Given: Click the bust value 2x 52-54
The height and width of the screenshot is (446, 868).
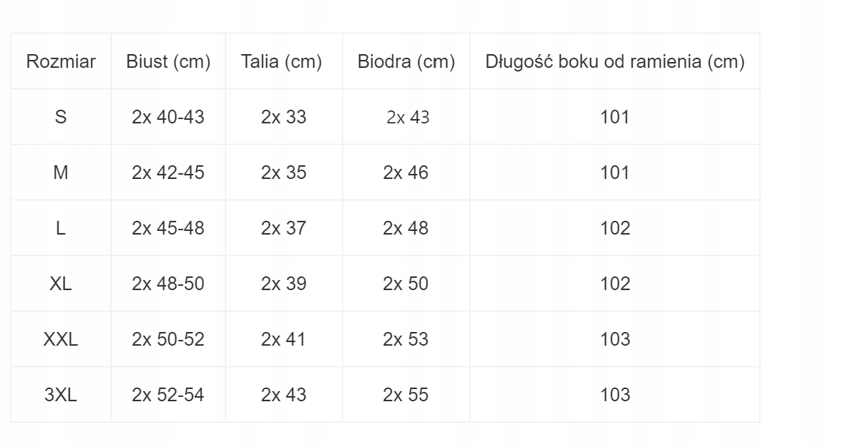Looking at the screenshot, I should pyautogui.click(x=168, y=395).
